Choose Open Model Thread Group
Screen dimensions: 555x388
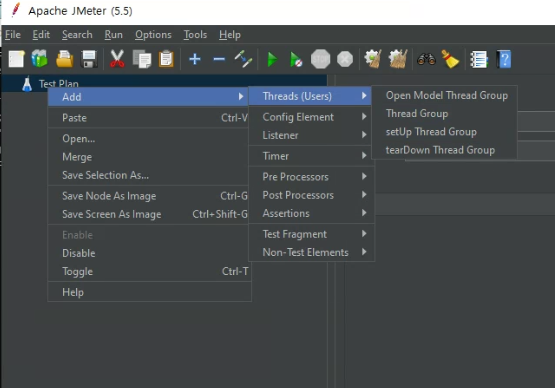click(x=445, y=95)
